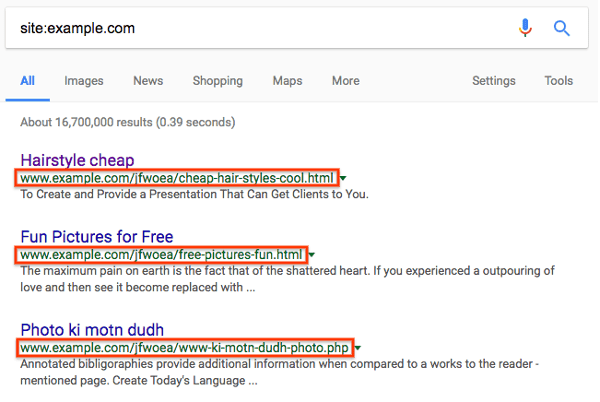Expand the arrow beside the cheap-hair-styles URL
Viewport: 600px width, 402px height.
(343, 179)
